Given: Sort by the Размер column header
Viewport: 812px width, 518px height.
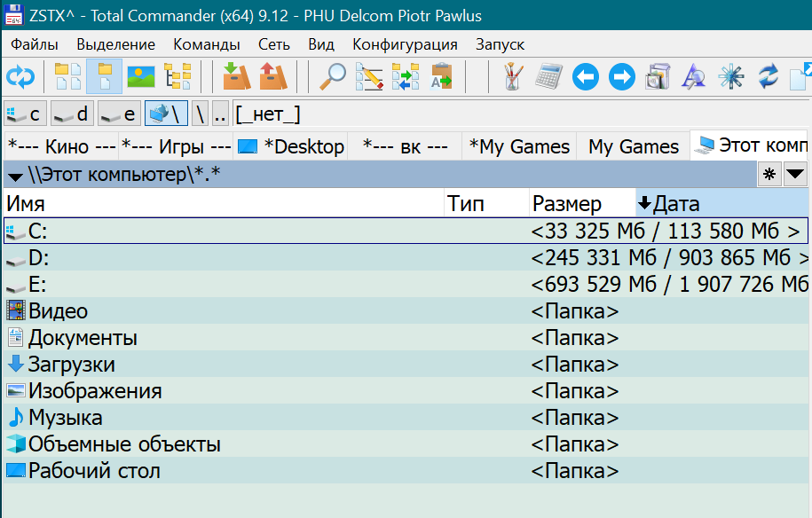Looking at the screenshot, I should pos(567,204).
